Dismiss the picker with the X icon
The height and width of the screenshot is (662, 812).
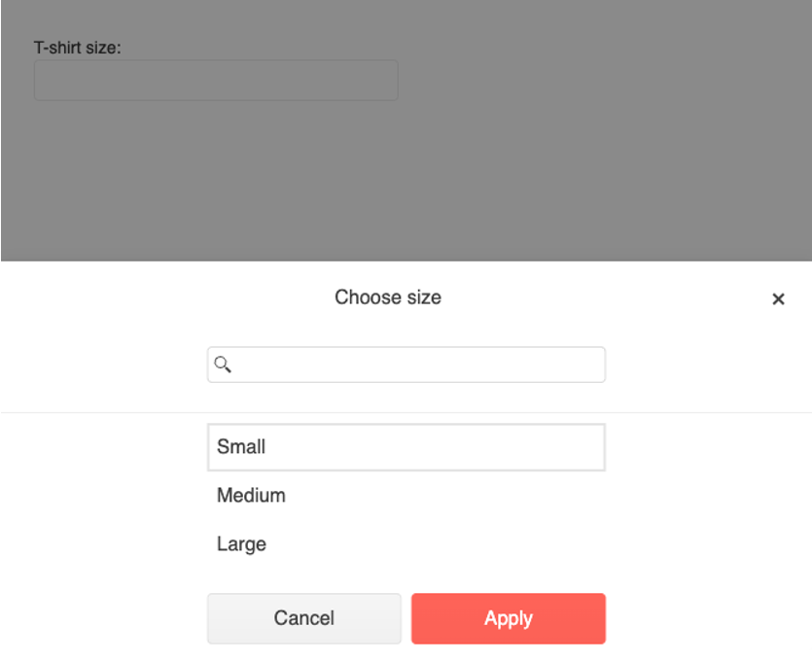(778, 298)
